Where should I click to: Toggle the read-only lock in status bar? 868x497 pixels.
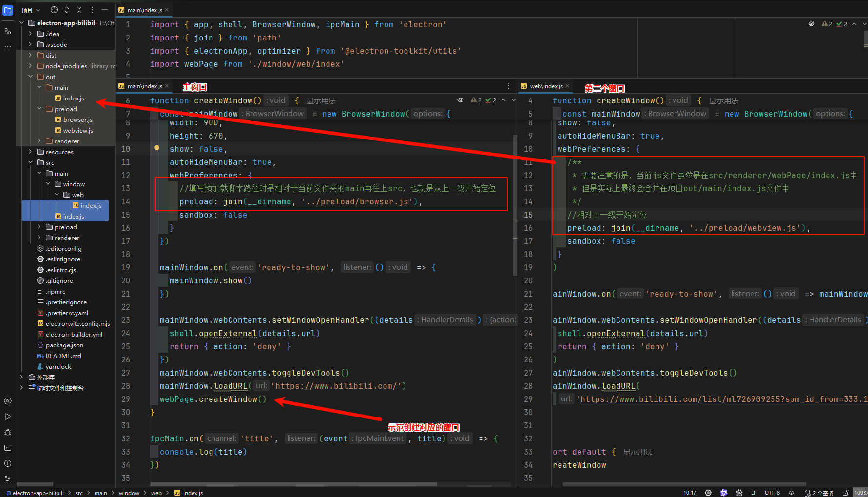tap(846, 493)
